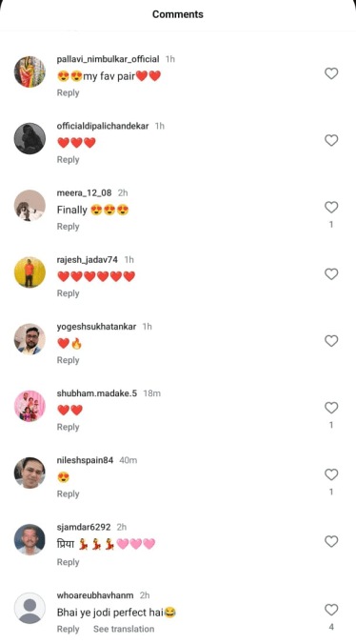Reply to sjamdar6292's comment
This screenshot has height=644, width=356.
pyautogui.click(x=68, y=562)
